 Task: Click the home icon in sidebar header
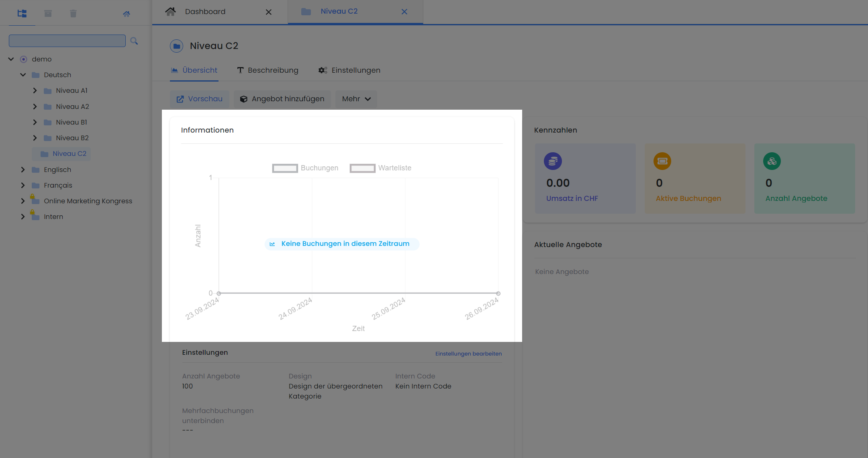point(127,14)
